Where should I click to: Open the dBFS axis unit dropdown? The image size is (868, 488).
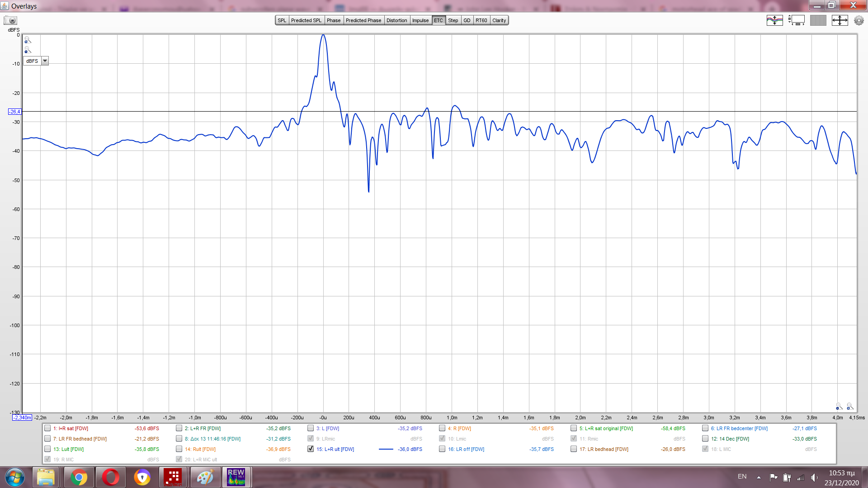[x=45, y=61]
